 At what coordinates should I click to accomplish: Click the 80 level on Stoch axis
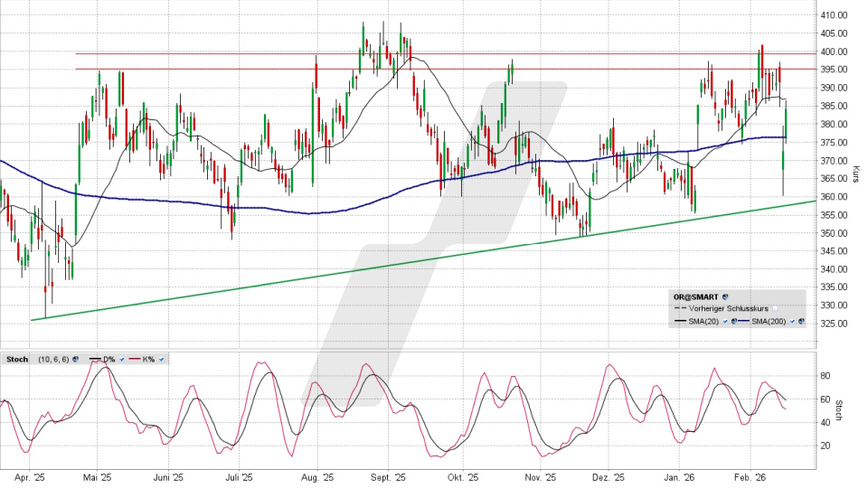[825, 375]
